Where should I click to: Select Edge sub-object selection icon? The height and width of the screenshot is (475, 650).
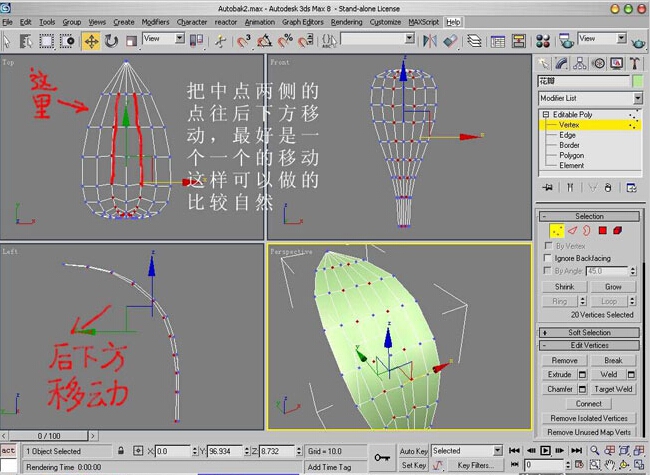pyautogui.click(x=572, y=230)
